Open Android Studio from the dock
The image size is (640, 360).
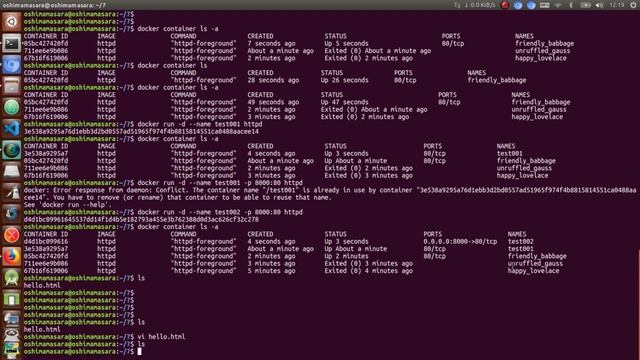[11, 278]
